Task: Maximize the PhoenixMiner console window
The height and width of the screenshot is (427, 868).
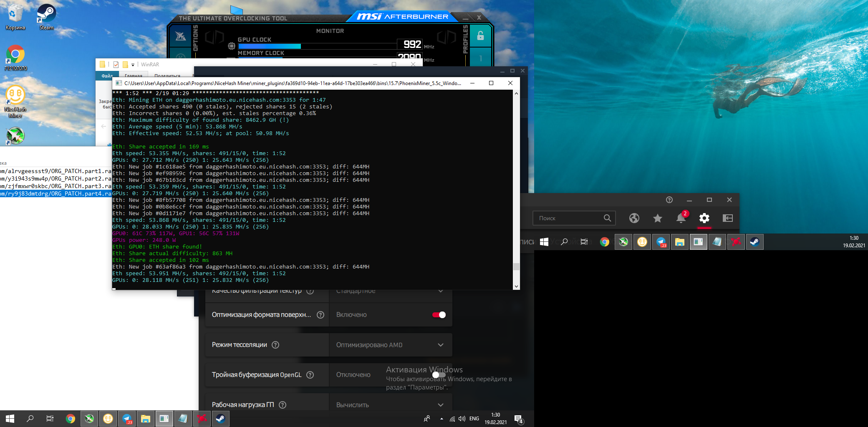Action: [491, 83]
